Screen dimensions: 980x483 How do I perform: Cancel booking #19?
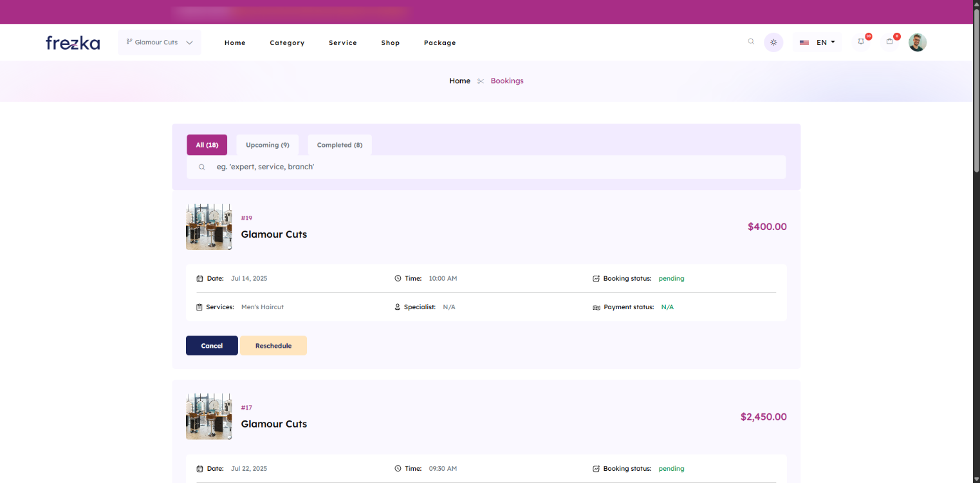(x=212, y=346)
